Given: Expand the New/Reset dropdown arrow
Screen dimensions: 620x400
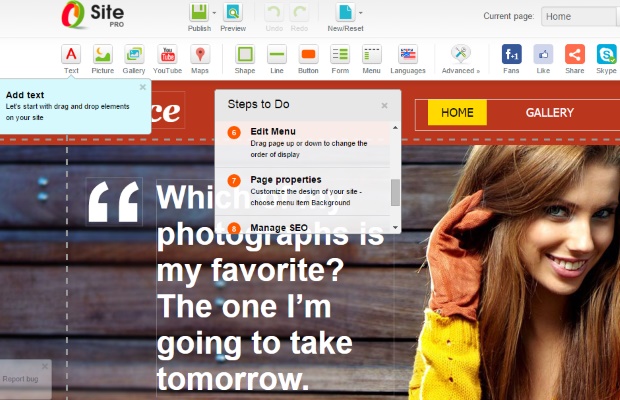Looking at the screenshot, I should coord(361,13).
